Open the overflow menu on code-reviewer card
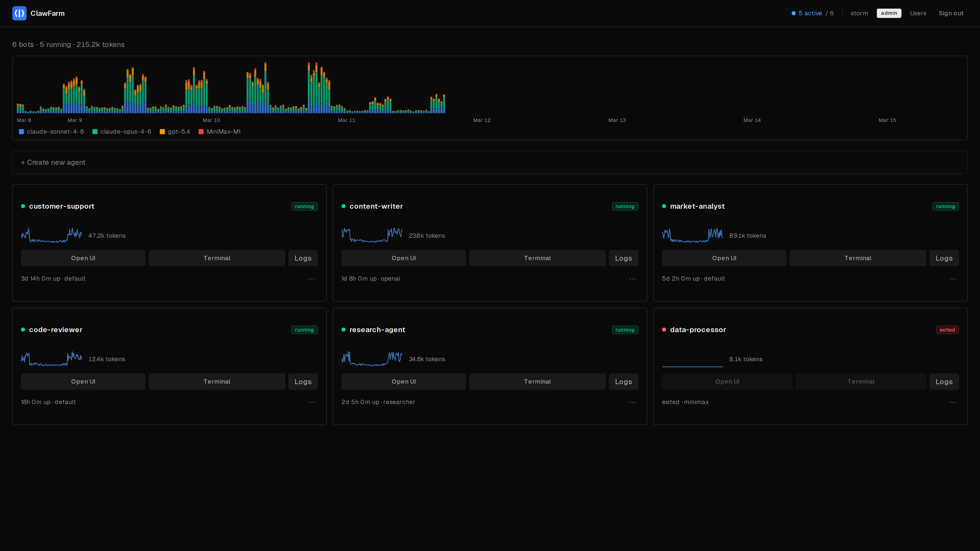This screenshot has height=551, width=980. tap(312, 402)
